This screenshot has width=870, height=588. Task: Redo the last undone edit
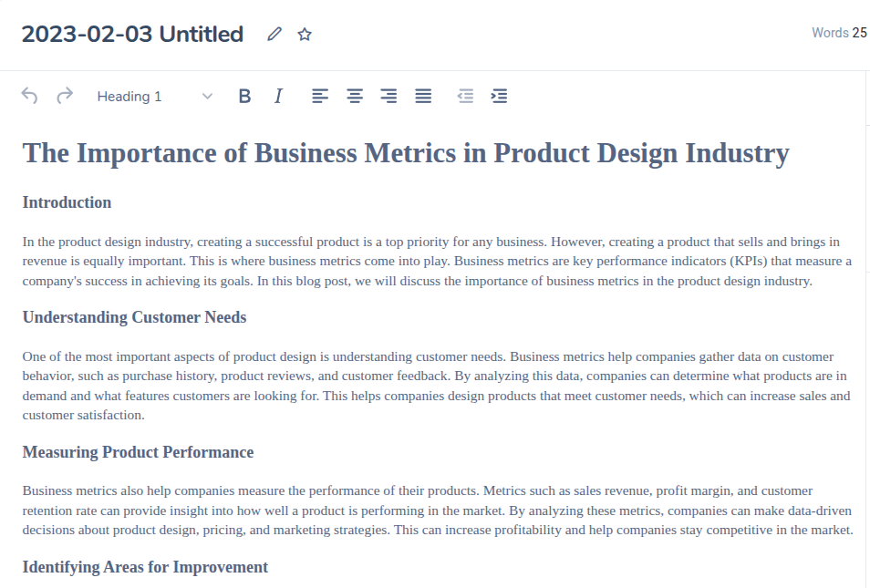[65, 96]
